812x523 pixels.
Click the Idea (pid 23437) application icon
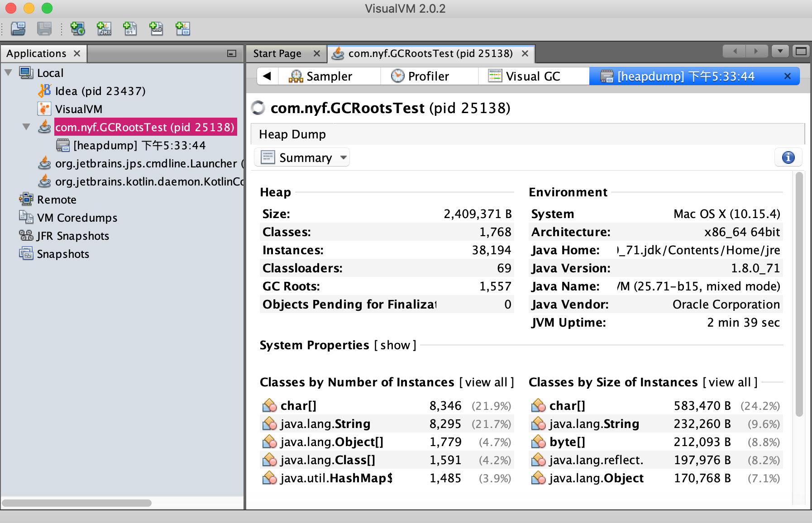click(x=44, y=91)
